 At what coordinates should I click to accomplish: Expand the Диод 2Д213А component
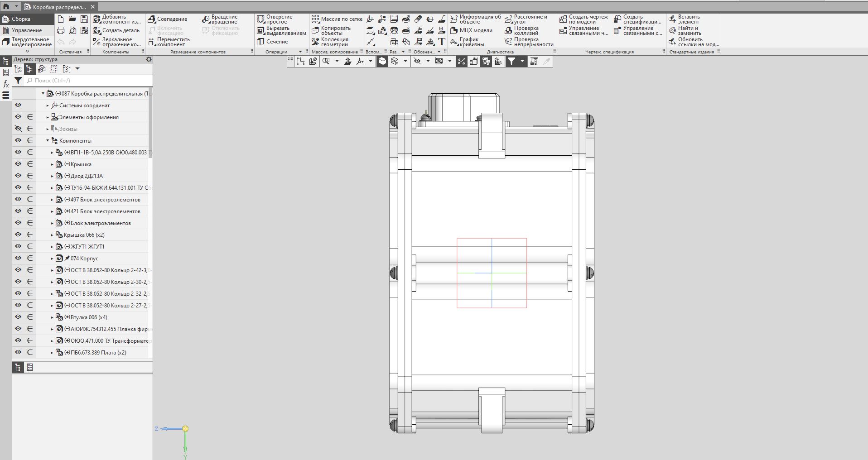pos(52,176)
